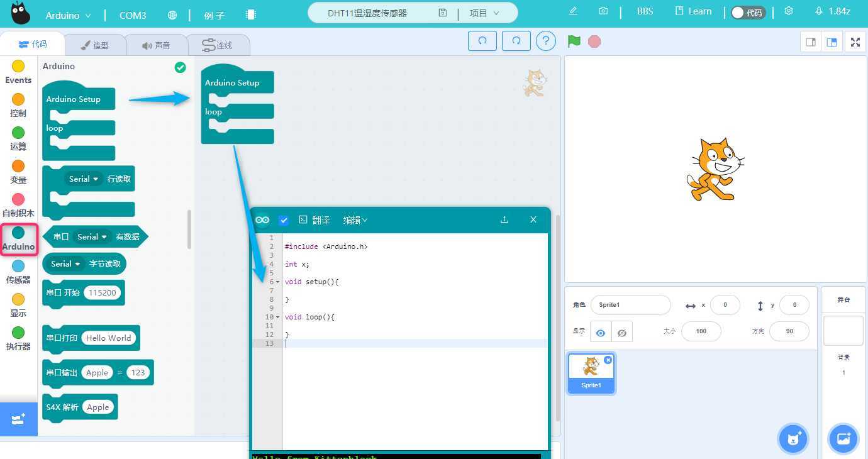The height and width of the screenshot is (459, 868).
Task: Toggle the 代码 code mode switch
Action: [x=747, y=13]
